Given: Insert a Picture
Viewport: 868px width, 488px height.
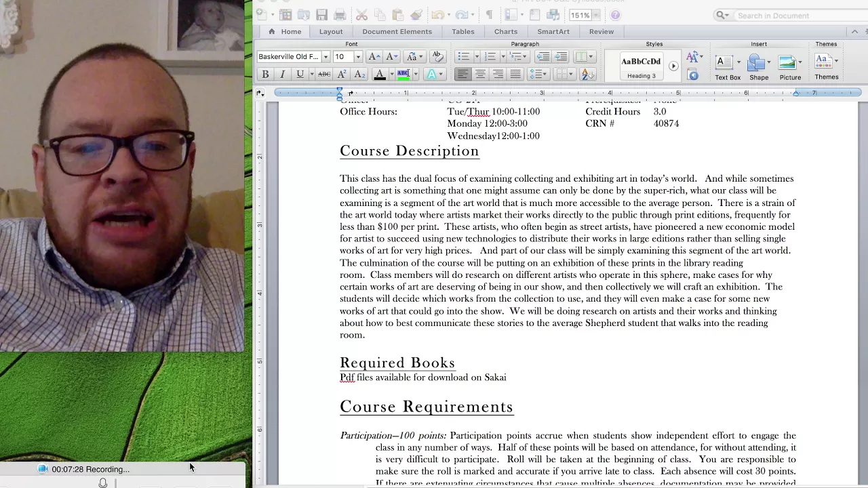Looking at the screenshot, I should pyautogui.click(x=790, y=66).
